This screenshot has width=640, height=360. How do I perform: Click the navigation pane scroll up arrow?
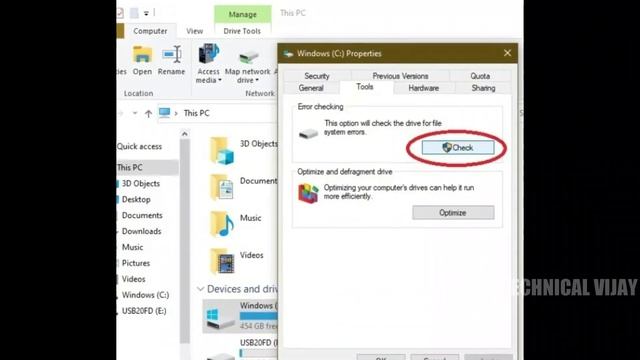coord(184,134)
